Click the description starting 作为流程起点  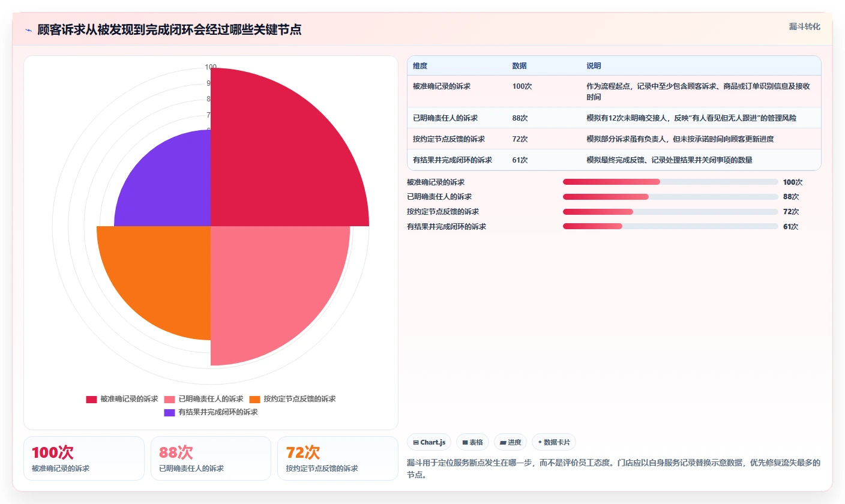pos(698,91)
